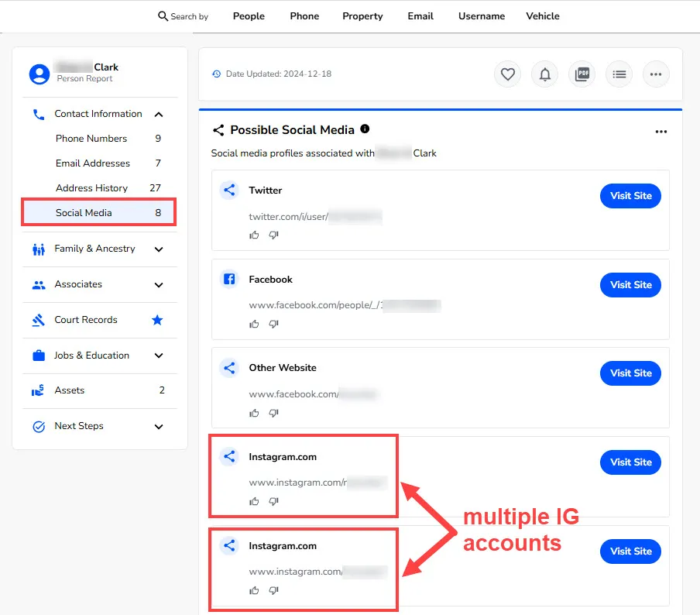The height and width of the screenshot is (615, 700).
Task: Thumbs down the first Instagram result
Action: coord(273,502)
